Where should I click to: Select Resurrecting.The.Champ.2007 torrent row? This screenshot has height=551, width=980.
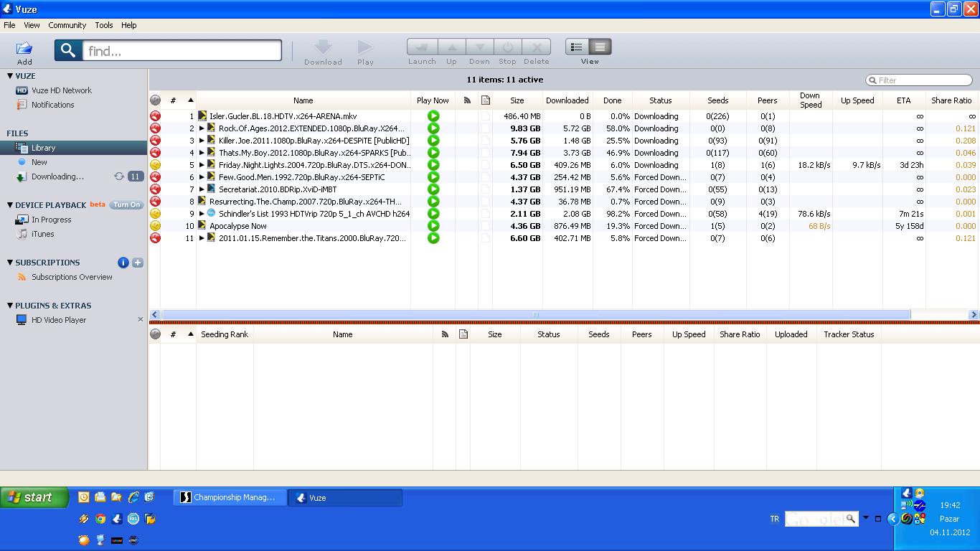564,202
